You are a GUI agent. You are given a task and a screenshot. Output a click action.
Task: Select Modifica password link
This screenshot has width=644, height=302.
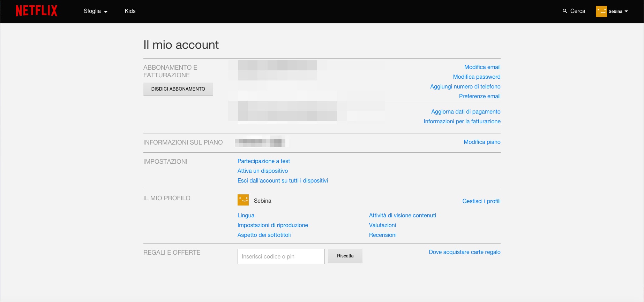pyautogui.click(x=477, y=77)
